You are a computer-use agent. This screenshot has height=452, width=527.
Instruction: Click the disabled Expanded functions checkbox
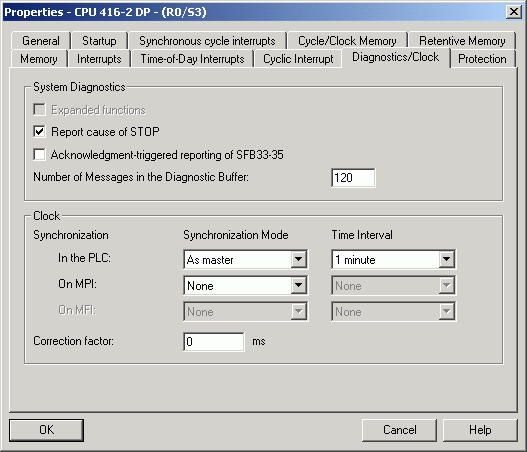39,110
